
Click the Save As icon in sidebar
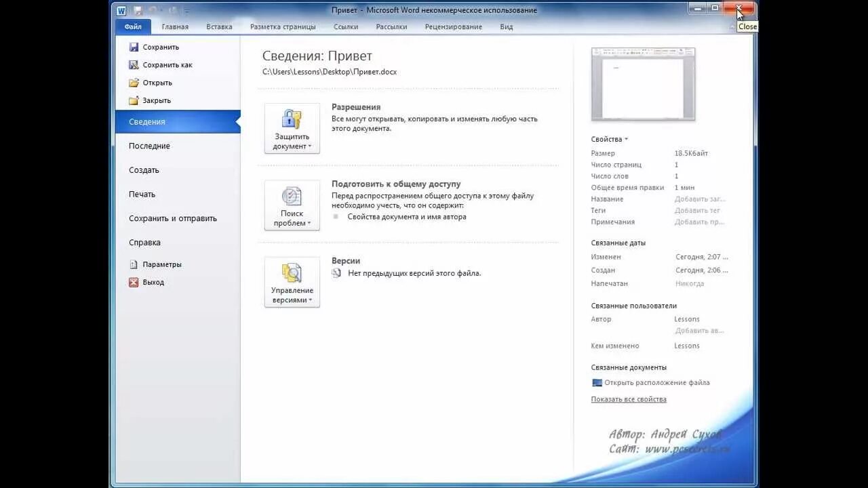pos(134,65)
